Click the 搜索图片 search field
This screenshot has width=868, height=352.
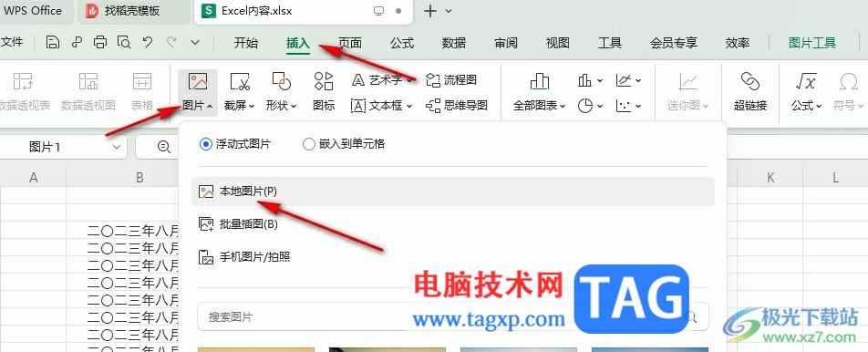453,317
